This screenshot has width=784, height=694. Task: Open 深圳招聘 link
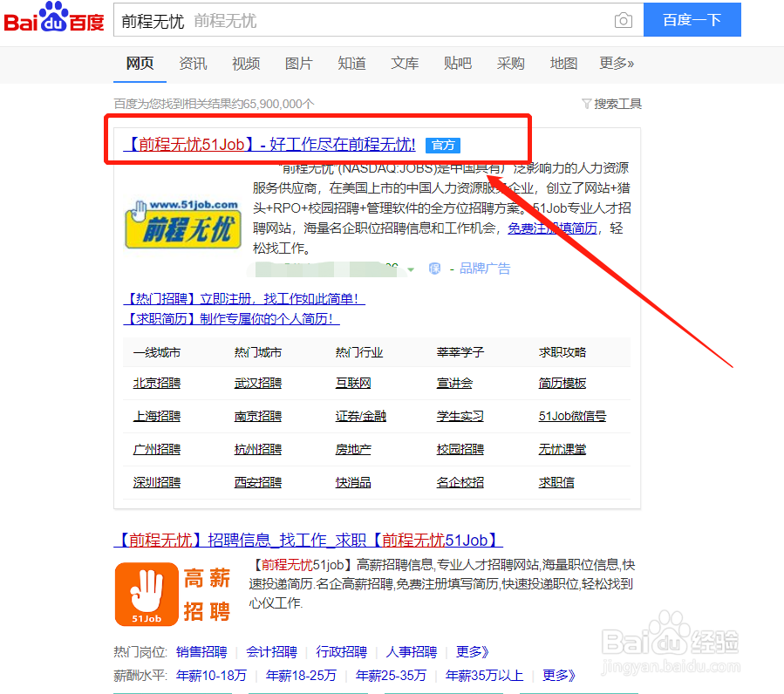click(156, 482)
